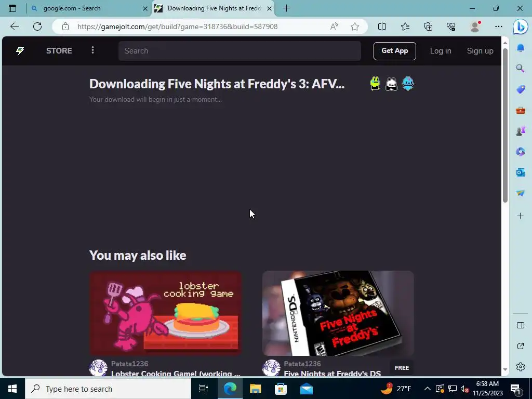This screenshot has height=399, width=532.
Task: Open the tab actions menu icon
Action: point(12,8)
